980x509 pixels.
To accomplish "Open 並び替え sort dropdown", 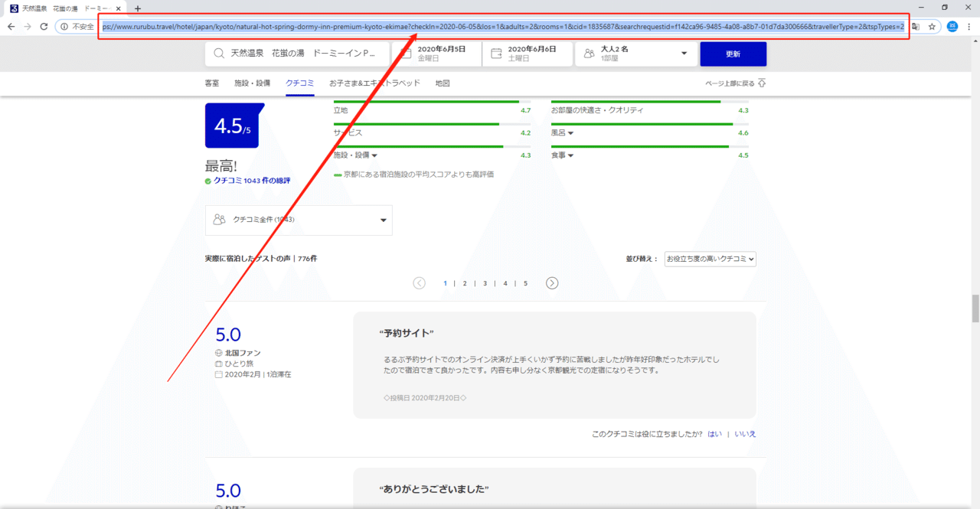I will point(710,259).
